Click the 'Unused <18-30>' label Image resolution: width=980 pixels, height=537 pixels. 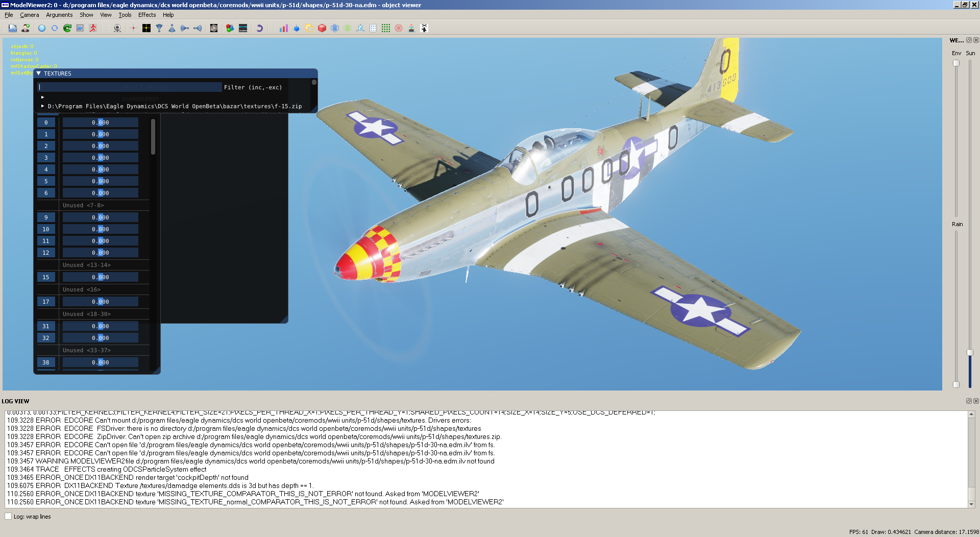pyautogui.click(x=86, y=314)
